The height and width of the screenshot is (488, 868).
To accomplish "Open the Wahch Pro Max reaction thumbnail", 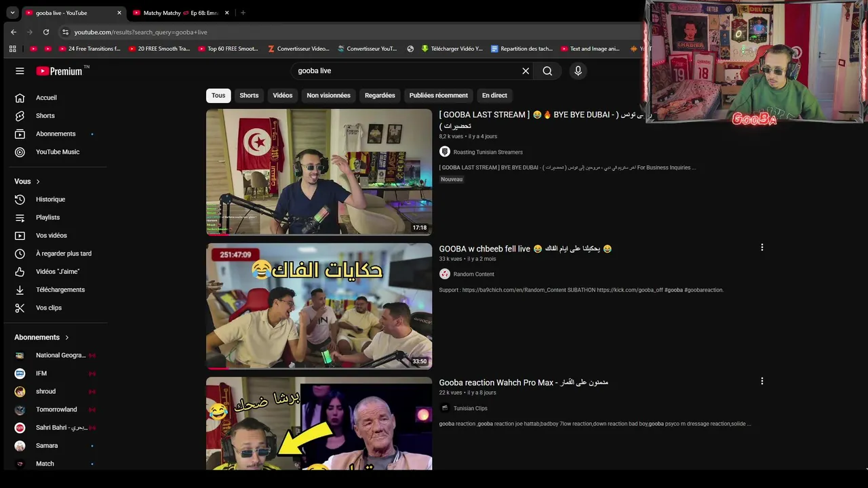I will (x=319, y=424).
